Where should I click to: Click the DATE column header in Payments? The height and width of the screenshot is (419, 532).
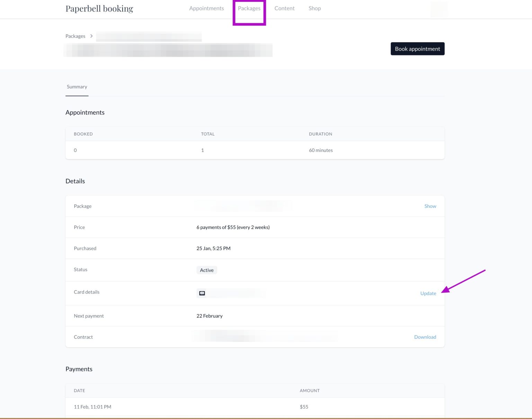[79, 390]
